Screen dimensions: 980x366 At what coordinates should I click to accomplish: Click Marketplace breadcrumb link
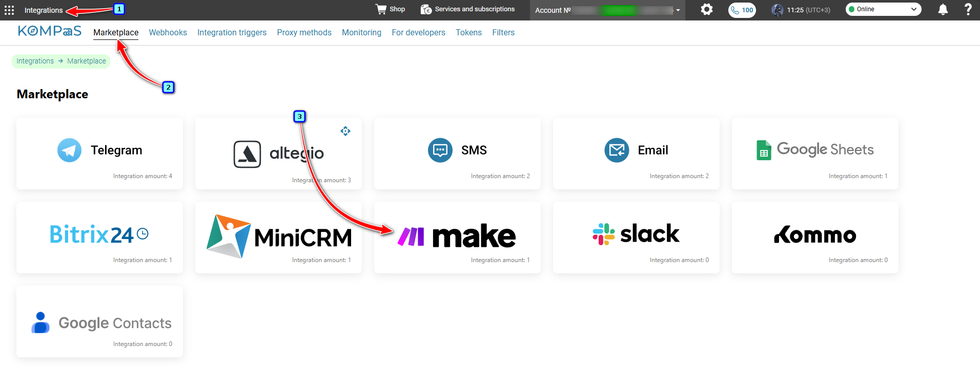[87, 61]
